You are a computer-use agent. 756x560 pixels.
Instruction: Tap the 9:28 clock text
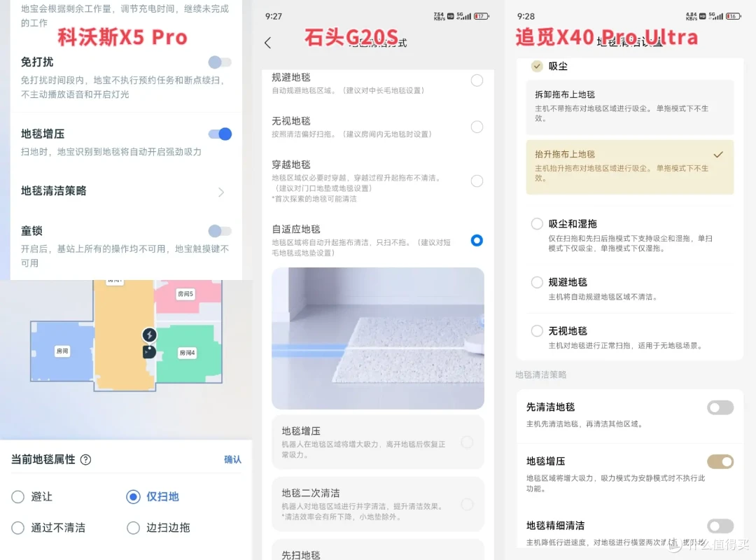(x=526, y=16)
